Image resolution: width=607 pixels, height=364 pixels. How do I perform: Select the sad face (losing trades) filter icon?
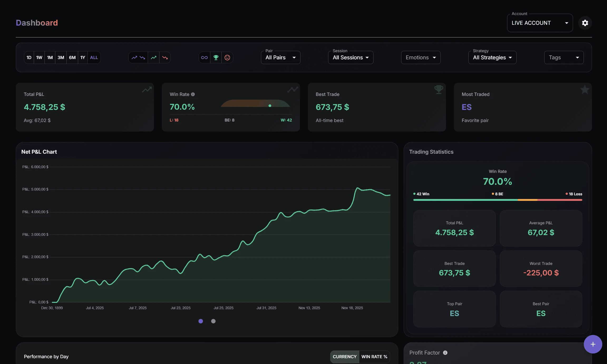coord(227,57)
